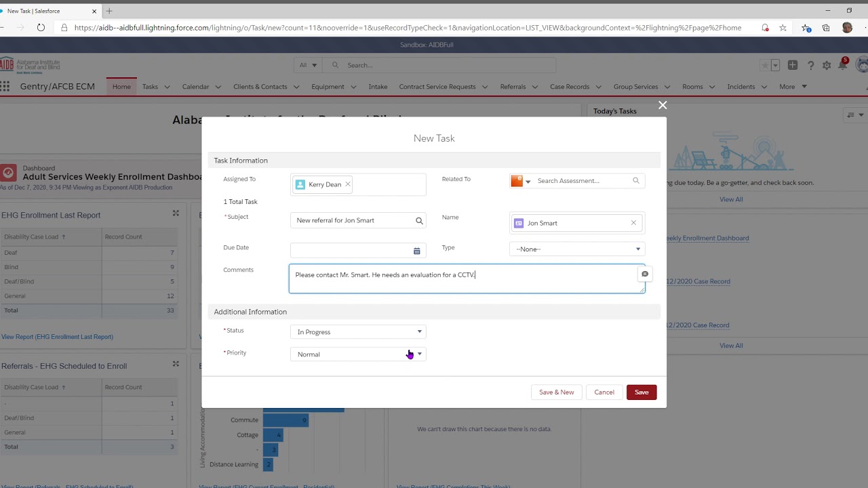Open browser Collections icon
Viewport: 868px width, 488px height.
pos(825,28)
